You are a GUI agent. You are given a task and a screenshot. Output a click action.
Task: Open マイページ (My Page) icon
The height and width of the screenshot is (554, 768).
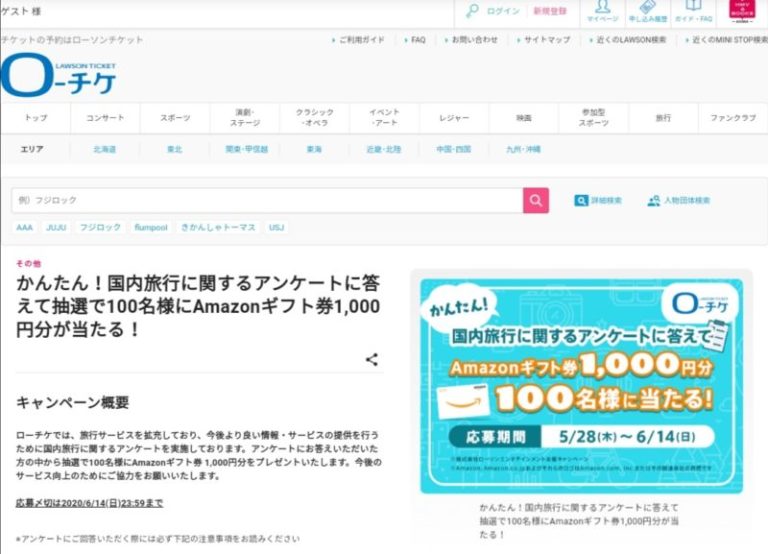click(x=602, y=12)
